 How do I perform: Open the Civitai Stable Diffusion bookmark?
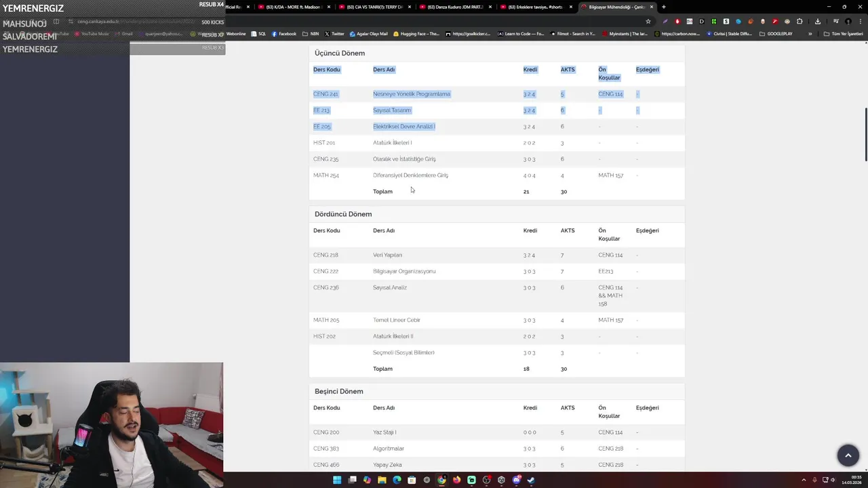(729, 34)
